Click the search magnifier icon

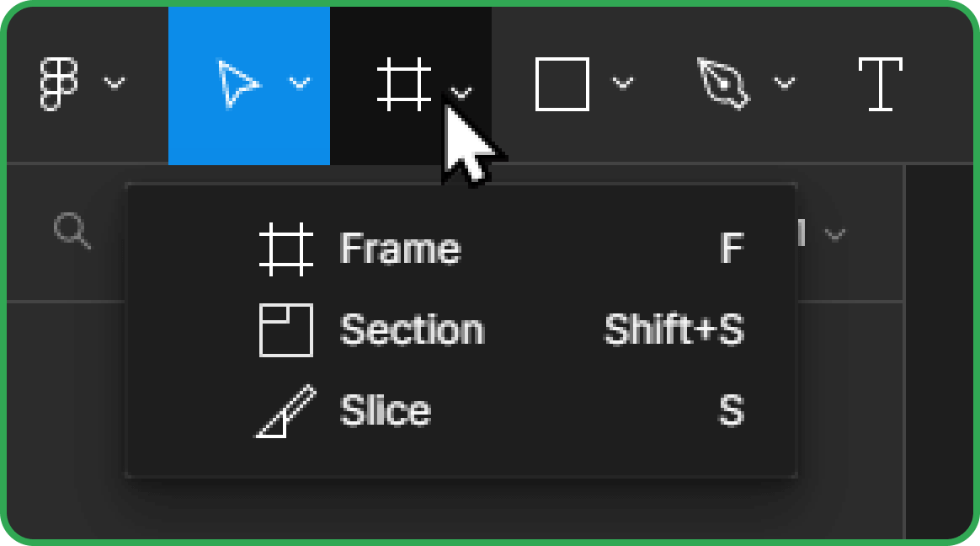point(72,231)
